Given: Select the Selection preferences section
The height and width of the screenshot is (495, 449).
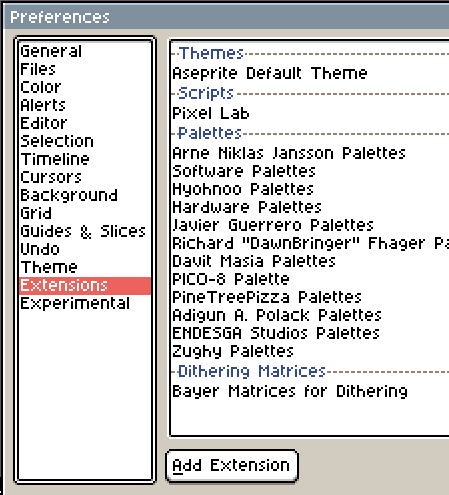Looking at the screenshot, I should point(85,141).
